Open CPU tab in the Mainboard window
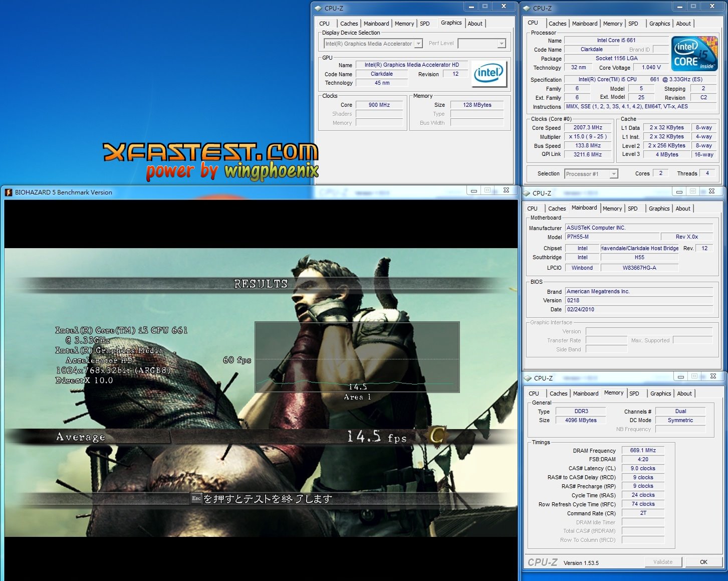This screenshot has width=728, height=581. coord(532,209)
